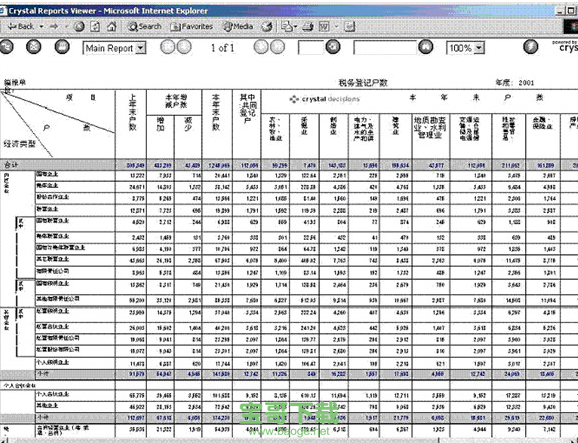
Task: Focus the go-to-page number field
Action: click(311, 48)
